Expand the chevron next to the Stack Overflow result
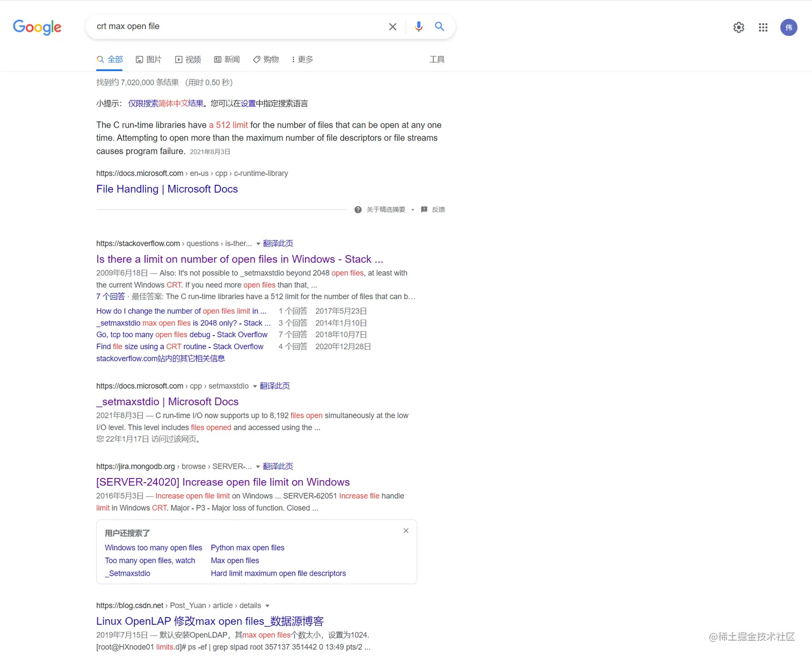The image size is (812, 659). point(258,243)
